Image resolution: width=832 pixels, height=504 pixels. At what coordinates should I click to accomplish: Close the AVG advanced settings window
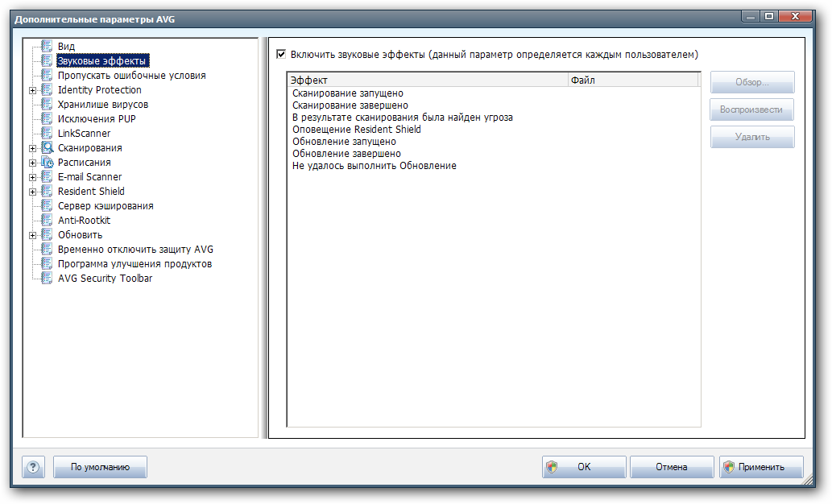pyautogui.click(x=796, y=16)
